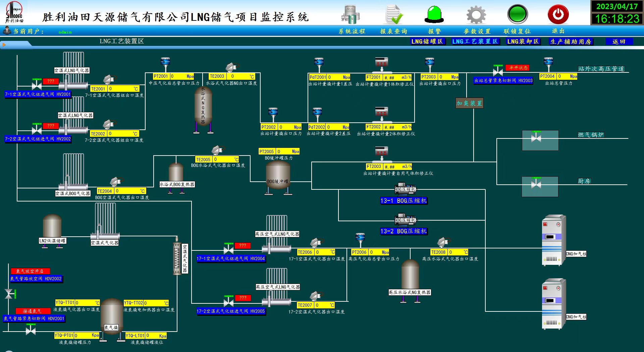Open 参数设置 gear settings icon
This screenshot has height=352, width=644.
(x=476, y=14)
